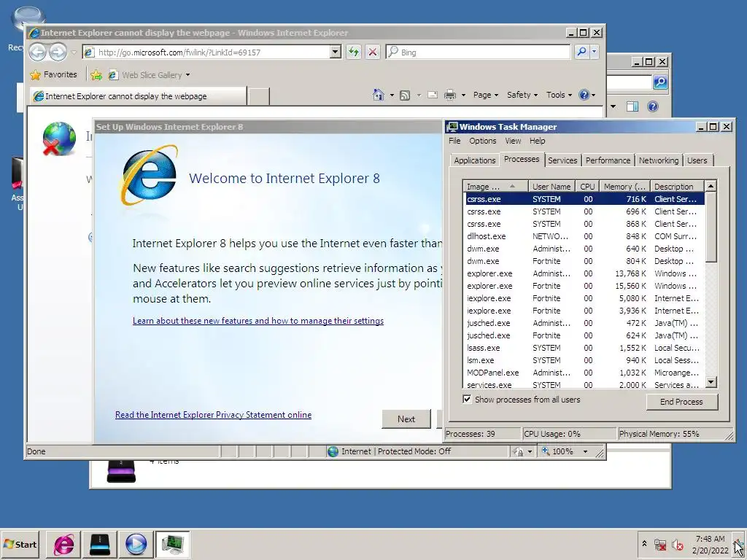Click the End Process button
The image size is (747, 560).
[x=682, y=402]
